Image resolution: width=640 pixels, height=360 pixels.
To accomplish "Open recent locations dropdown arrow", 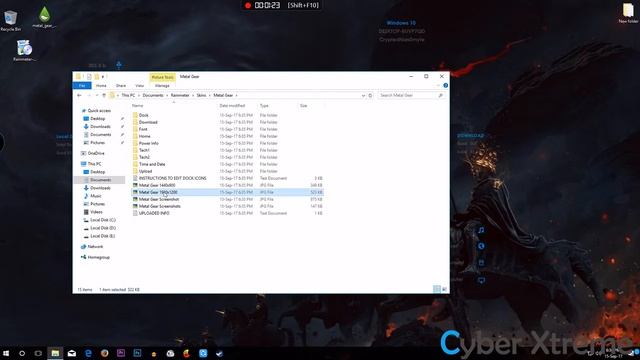I will pos(97,96).
